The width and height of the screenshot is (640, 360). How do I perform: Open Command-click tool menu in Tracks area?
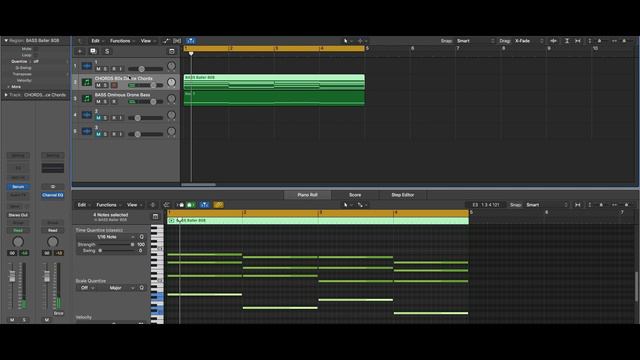361,41
